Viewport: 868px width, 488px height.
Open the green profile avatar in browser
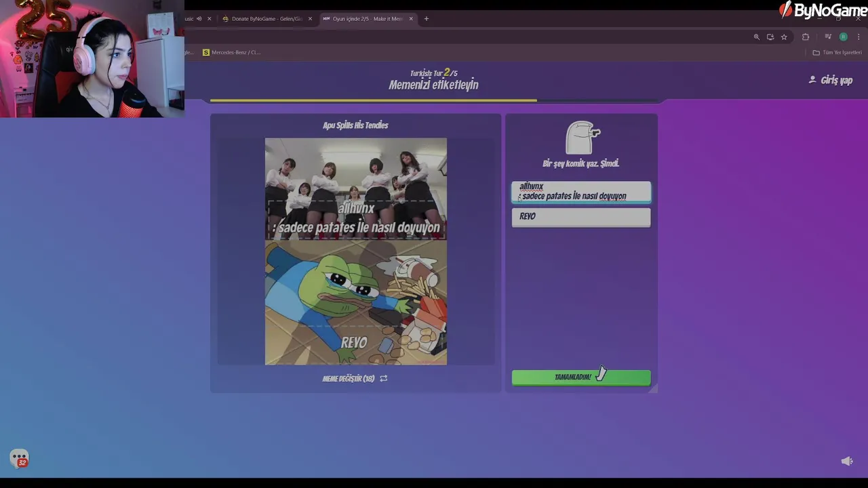coord(843,37)
